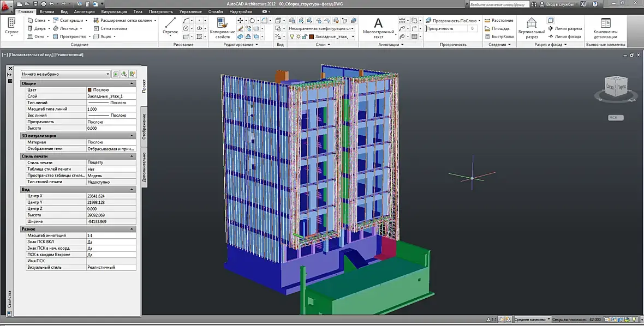The image size is (644, 326).
Task: Click the Цвет color swatch in properties
Action: 90,89
